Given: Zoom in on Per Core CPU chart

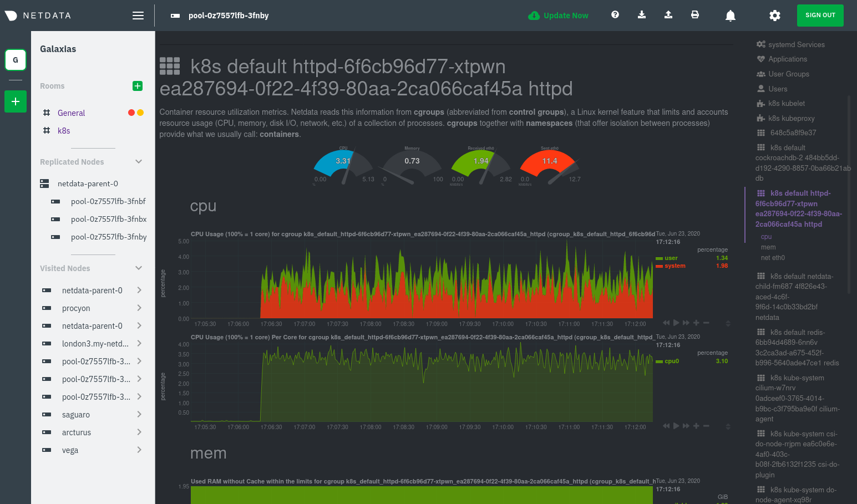Looking at the screenshot, I should 696,426.
